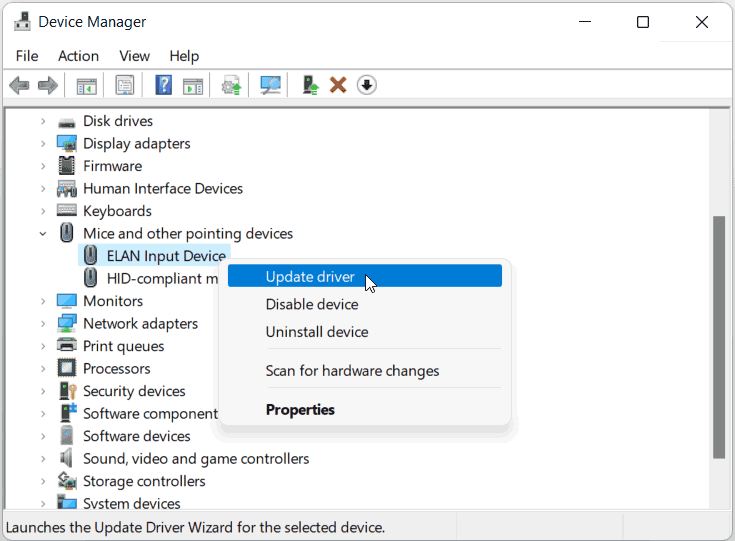Choose Uninstall device from context menu
735x541 pixels.
365,332
